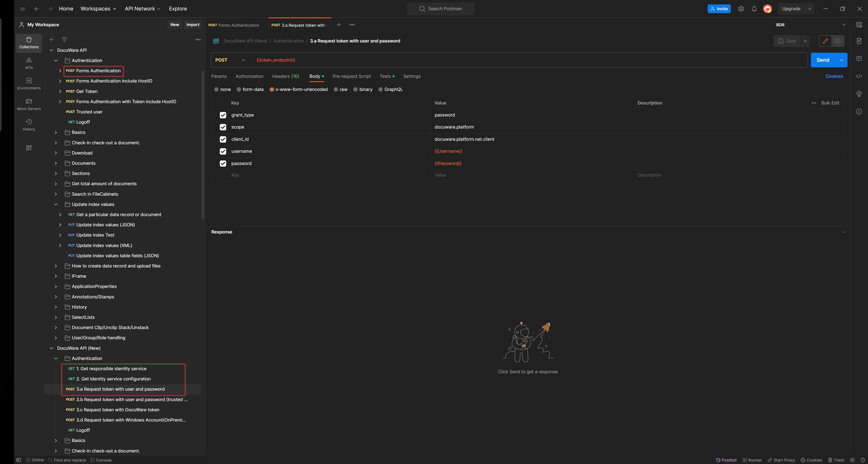This screenshot has height=464, width=868.
Task: Open the code snippet panel icon
Action: coord(859,76)
